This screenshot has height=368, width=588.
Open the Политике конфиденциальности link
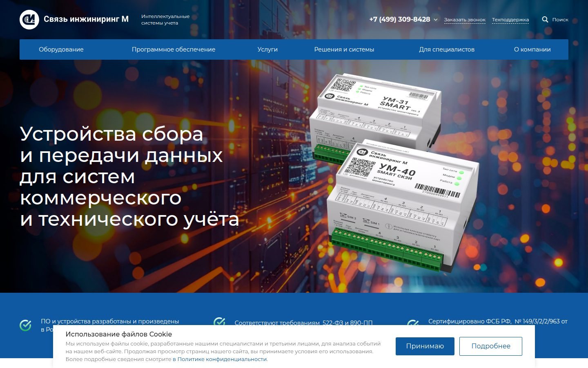[220, 359]
